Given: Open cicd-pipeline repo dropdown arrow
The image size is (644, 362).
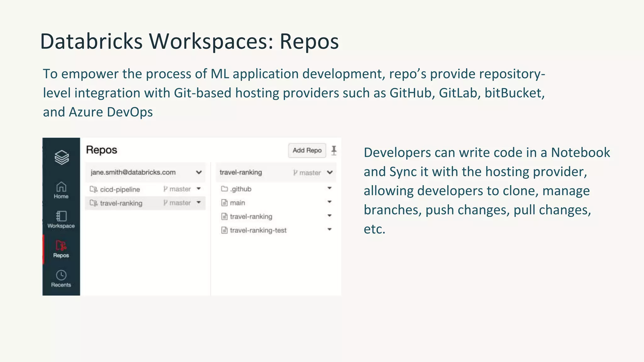Looking at the screenshot, I should click(198, 189).
